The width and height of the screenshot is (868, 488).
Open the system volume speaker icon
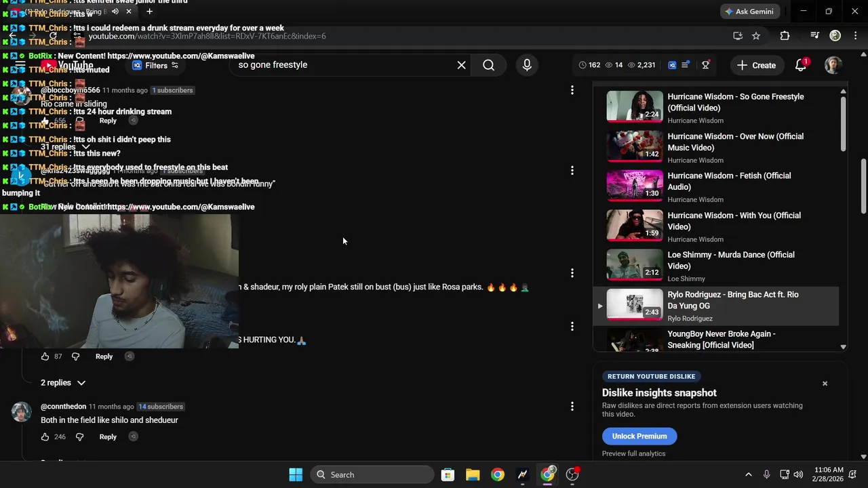click(798, 474)
